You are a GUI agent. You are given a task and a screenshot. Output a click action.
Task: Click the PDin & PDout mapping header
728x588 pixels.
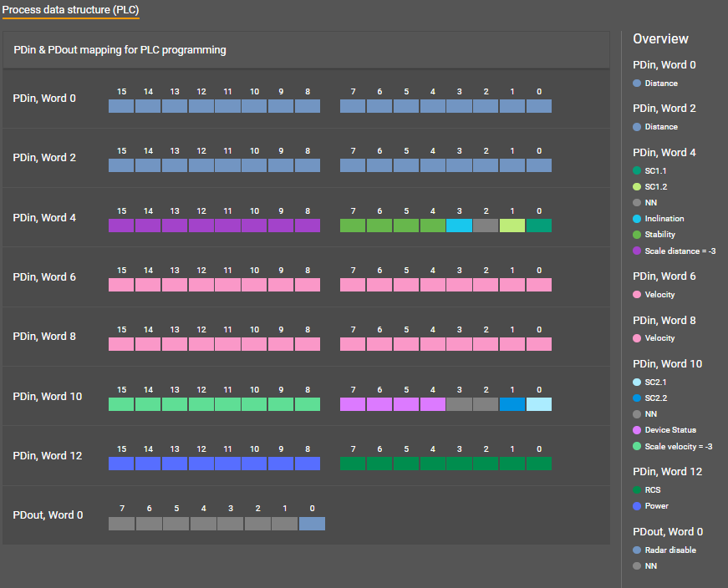pos(120,50)
